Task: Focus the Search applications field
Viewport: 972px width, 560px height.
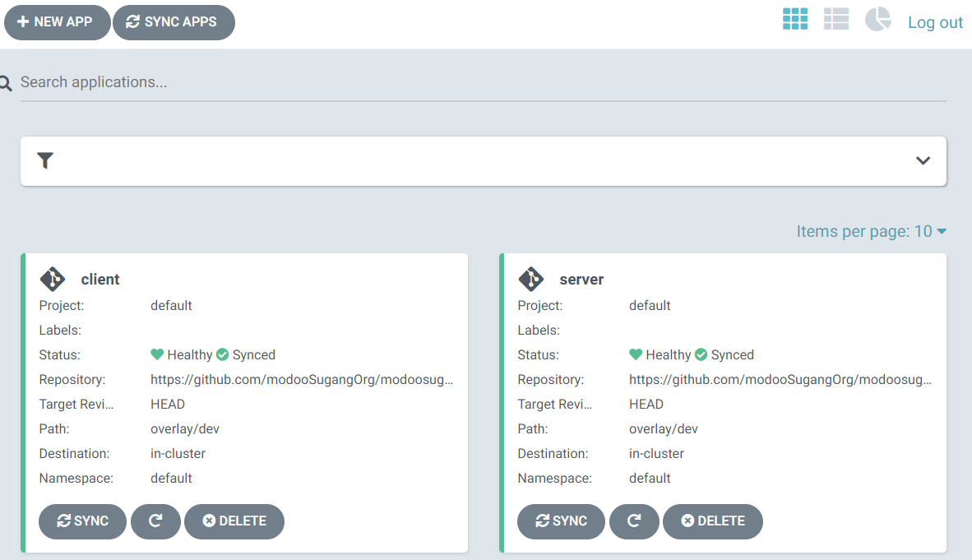Action: 483,82
